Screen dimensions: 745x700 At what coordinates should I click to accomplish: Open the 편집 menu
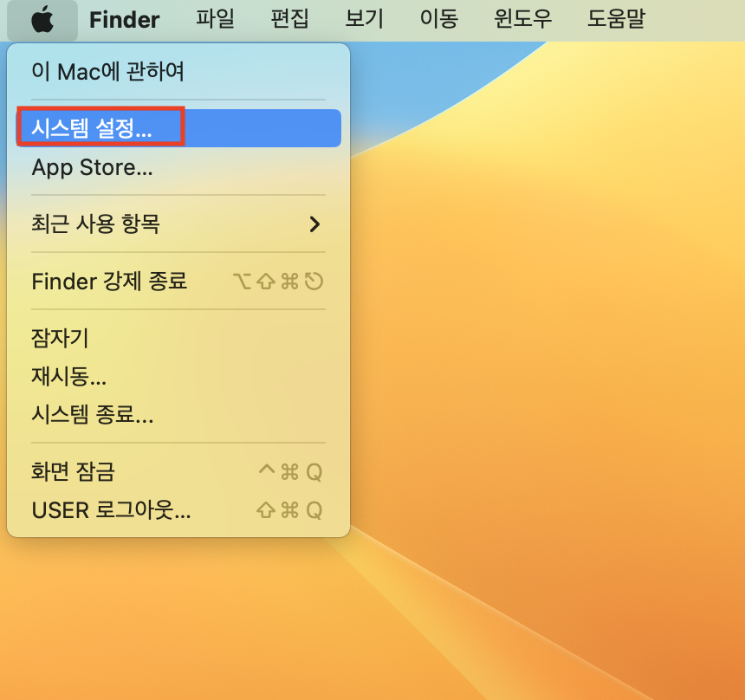coord(289,20)
